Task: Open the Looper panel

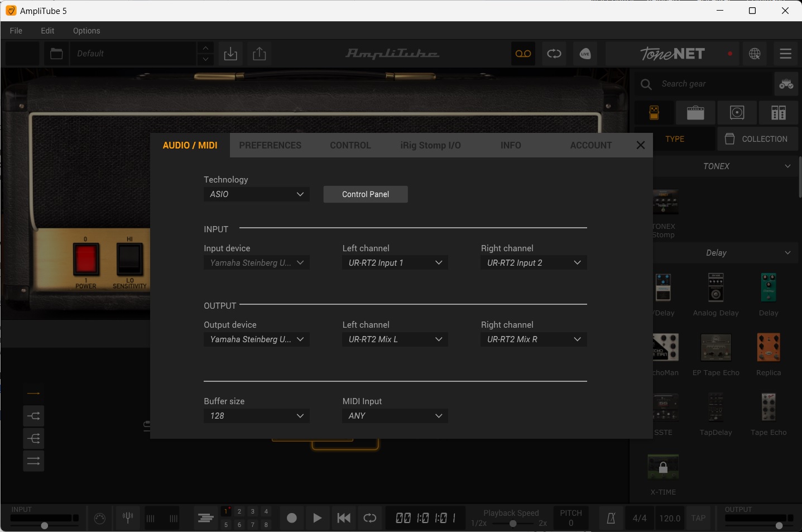Action: [x=523, y=54]
